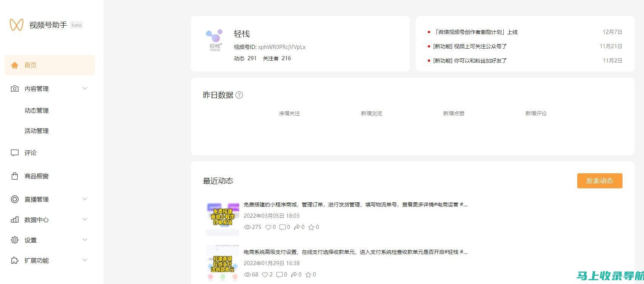Image resolution: width=644 pixels, height=284 pixels.
Task: Click the circular live icon beside 直播管理
Action: click(x=15, y=199)
